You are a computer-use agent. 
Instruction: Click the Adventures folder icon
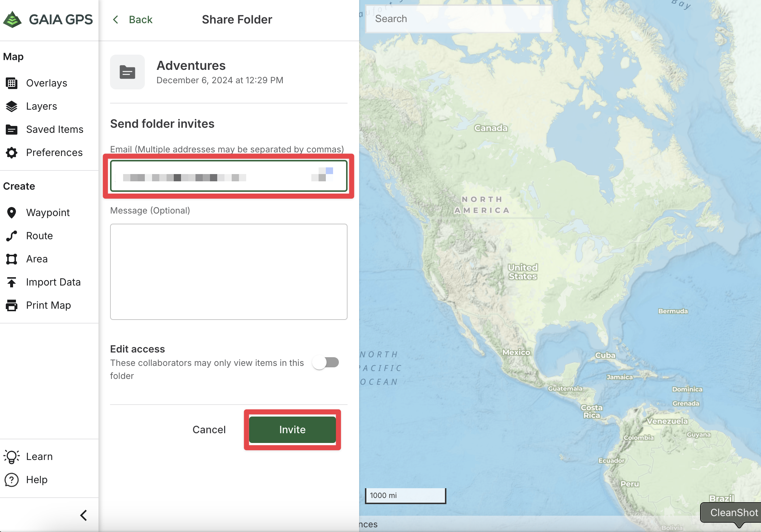click(127, 72)
